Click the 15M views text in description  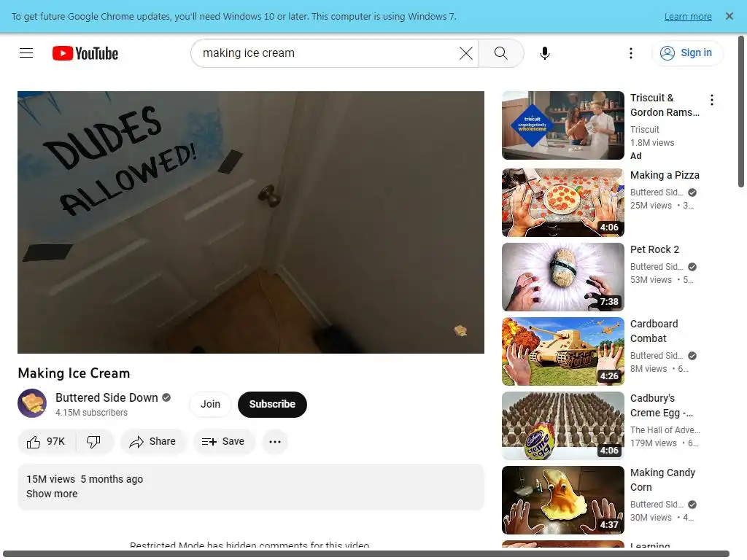pyautogui.click(x=50, y=479)
